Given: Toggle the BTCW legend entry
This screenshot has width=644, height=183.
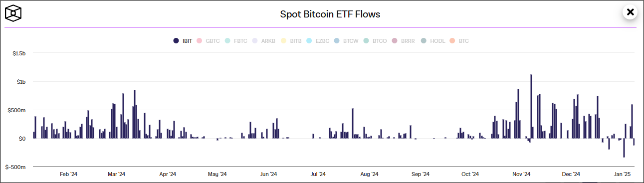Looking at the screenshot, I should [x=347, y=41].
